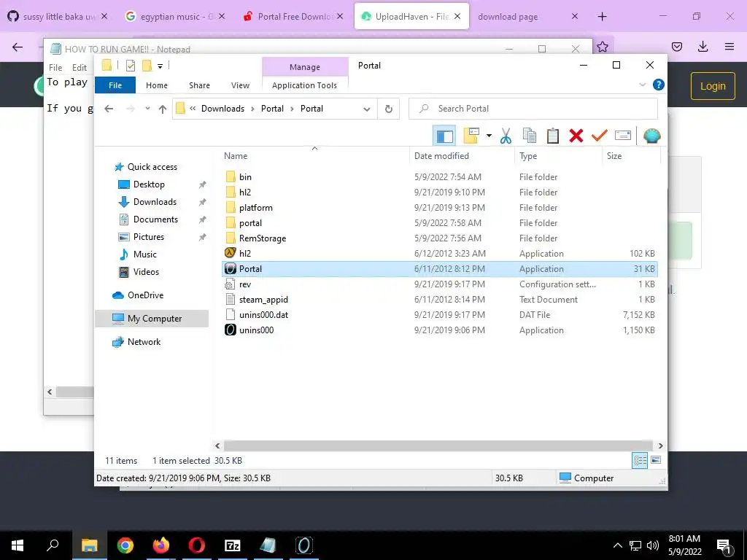Viewport: 747px width, 560px height.
Task: Select the RemStorage folder
Action: 440,238
